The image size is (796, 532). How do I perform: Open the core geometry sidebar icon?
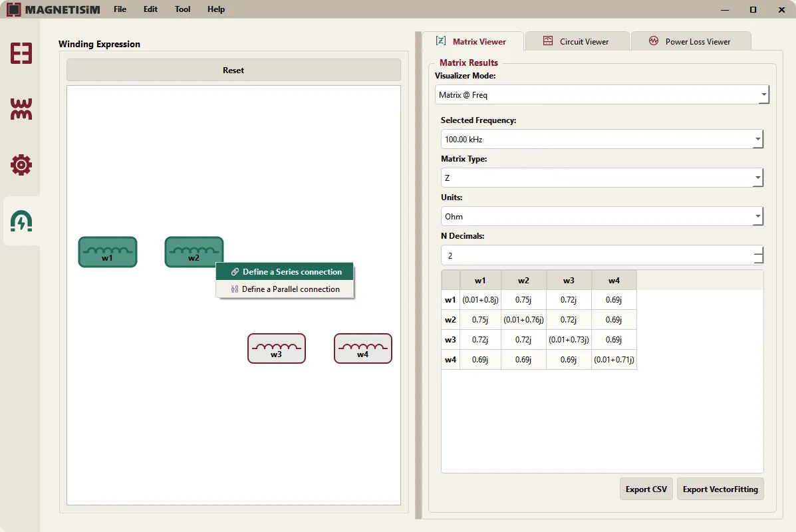[21, 53]
